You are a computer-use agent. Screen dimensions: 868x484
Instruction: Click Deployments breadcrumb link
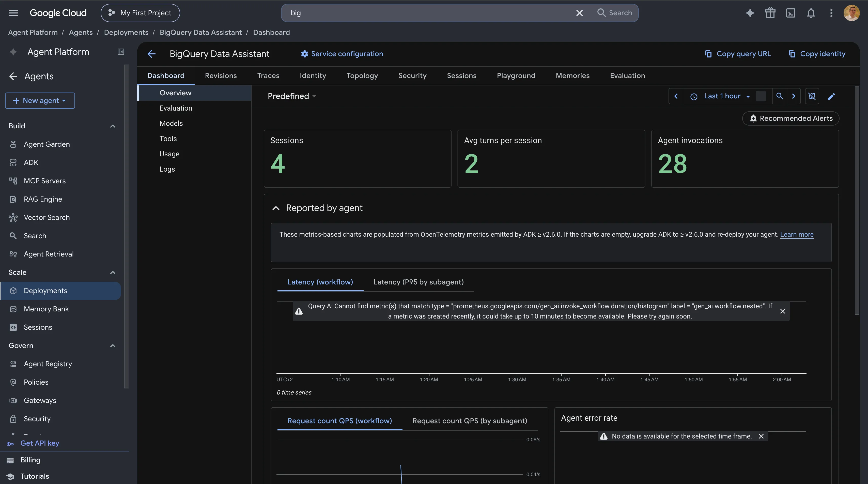pos(126,32)
